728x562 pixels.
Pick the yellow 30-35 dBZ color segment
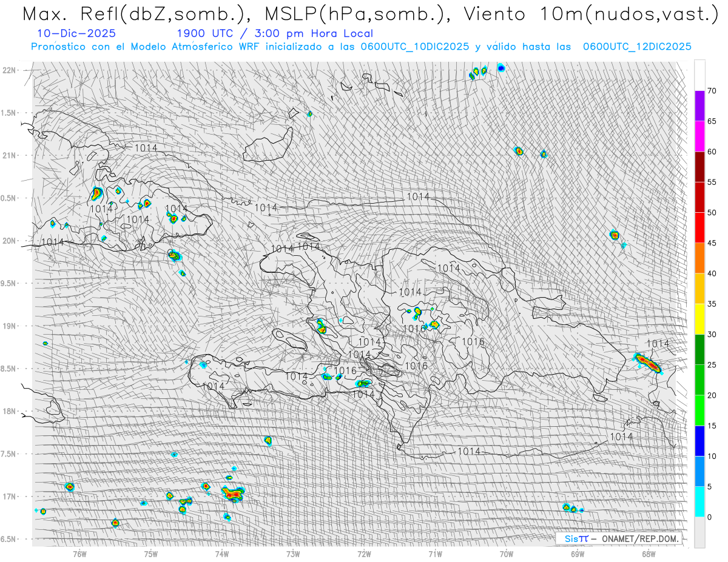pyautogui.click(x=699, y=319)
